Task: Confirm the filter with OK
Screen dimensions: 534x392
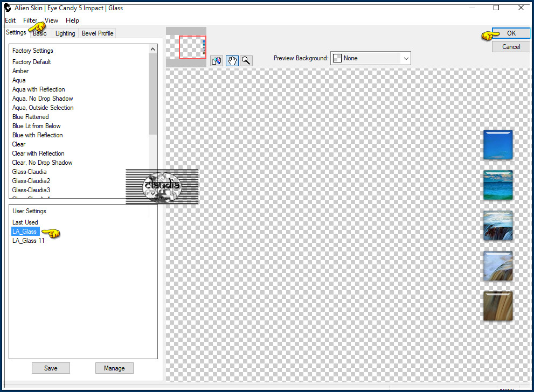Action: (511, 33)
